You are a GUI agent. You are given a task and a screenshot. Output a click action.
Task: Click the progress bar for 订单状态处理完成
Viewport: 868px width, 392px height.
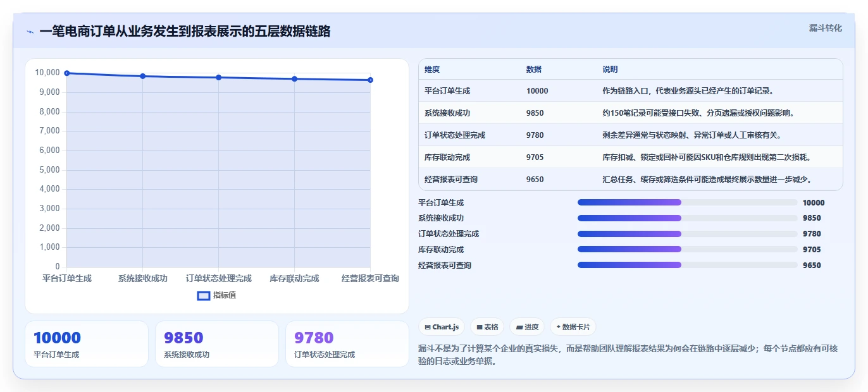click(x=687, y=234)
